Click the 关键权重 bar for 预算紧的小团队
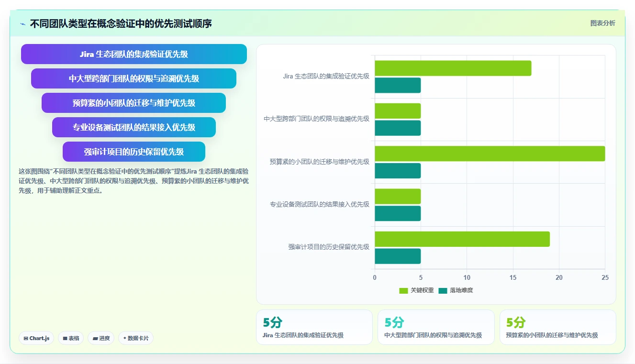Viewport: 635px width, 364px height. (x=490, y=154)
